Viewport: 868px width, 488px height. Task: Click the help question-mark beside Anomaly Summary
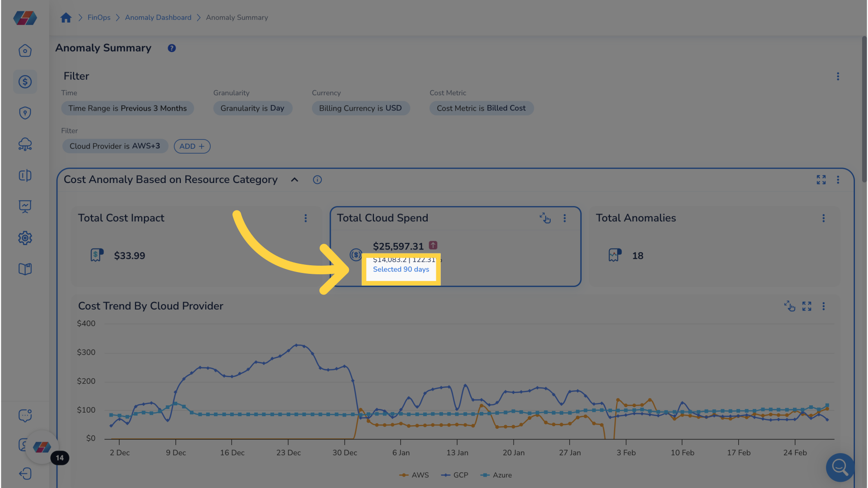pos(171,48)
